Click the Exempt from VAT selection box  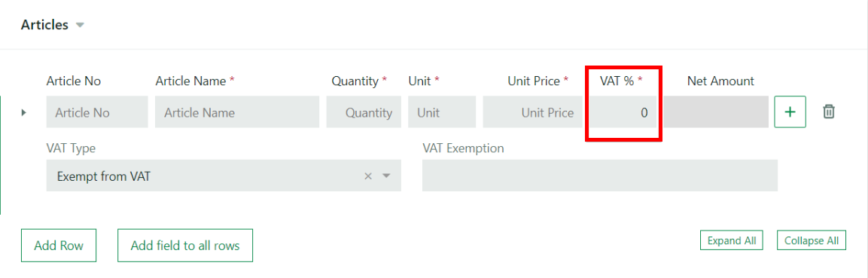224,176
